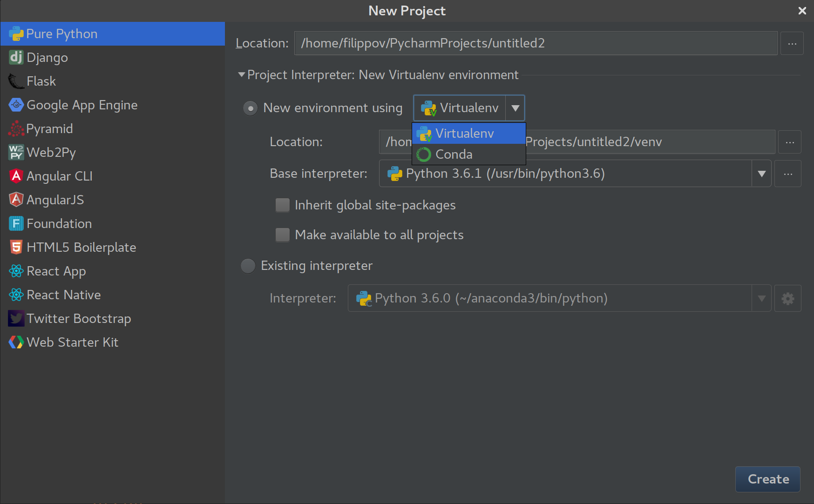Choose the React Native project type
Viewport: 814px width, 504px height.
click(113, 295)
